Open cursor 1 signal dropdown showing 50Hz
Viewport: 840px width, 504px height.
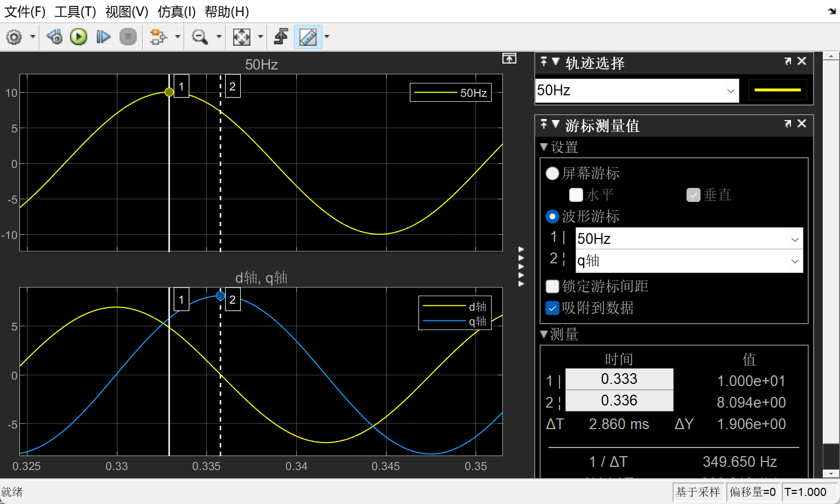(689, 239)
